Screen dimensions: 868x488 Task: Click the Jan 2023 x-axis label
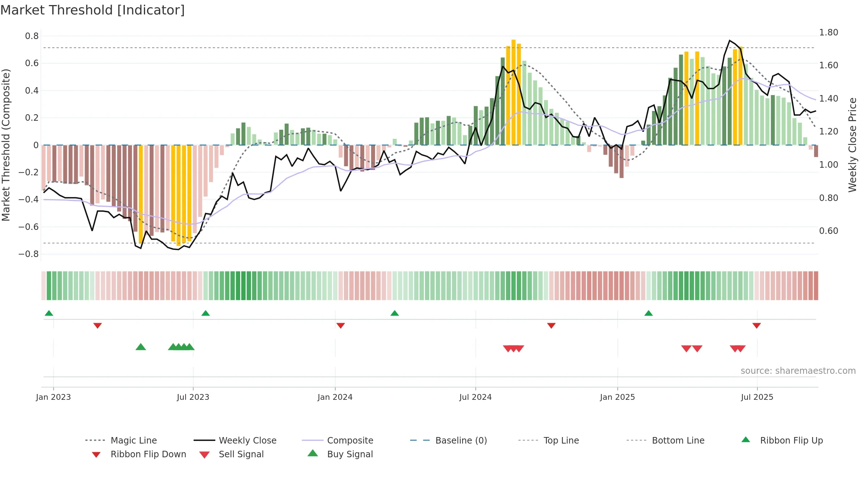pyautogui.click(x=54, y=397)
